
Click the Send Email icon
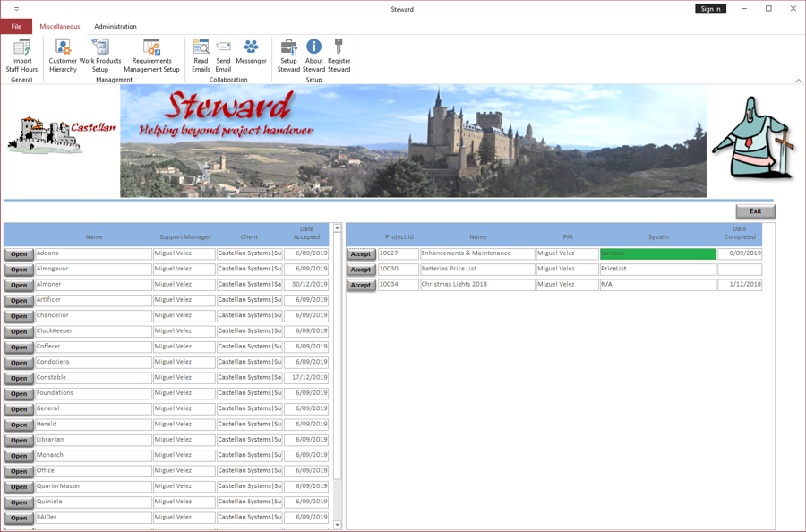[223, 56]
